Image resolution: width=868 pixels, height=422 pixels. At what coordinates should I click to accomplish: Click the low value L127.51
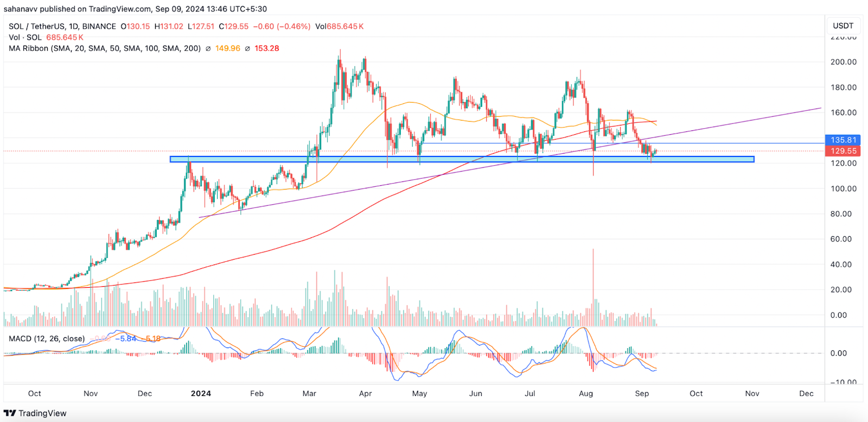tap(201, 26)
